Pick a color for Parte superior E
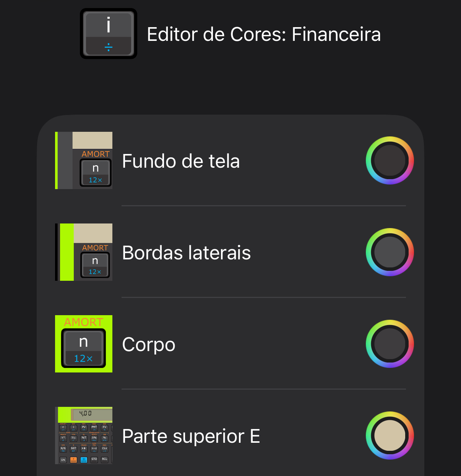 (390, 436)
